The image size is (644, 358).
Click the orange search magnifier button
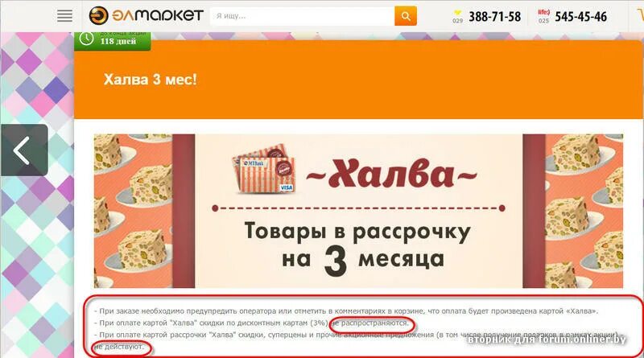click(x=406, y=16)
